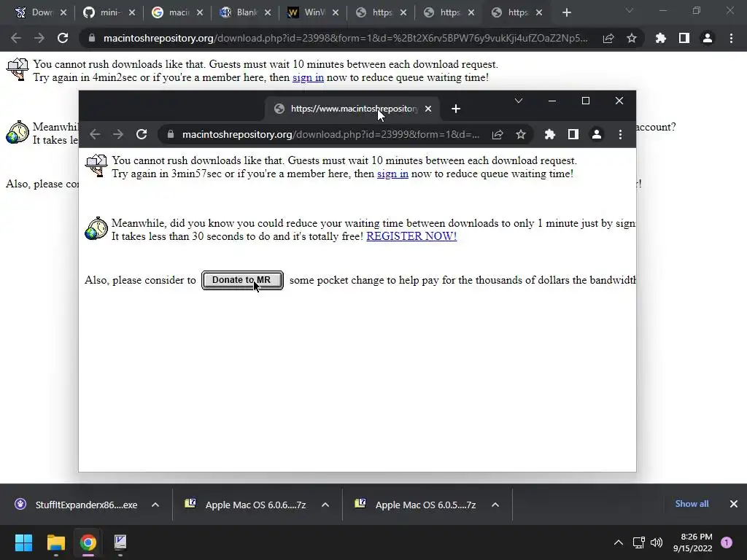Screen dimensions: 747x560
Task: Open the 8:26 PM clock and date
Action: [693, 542]
